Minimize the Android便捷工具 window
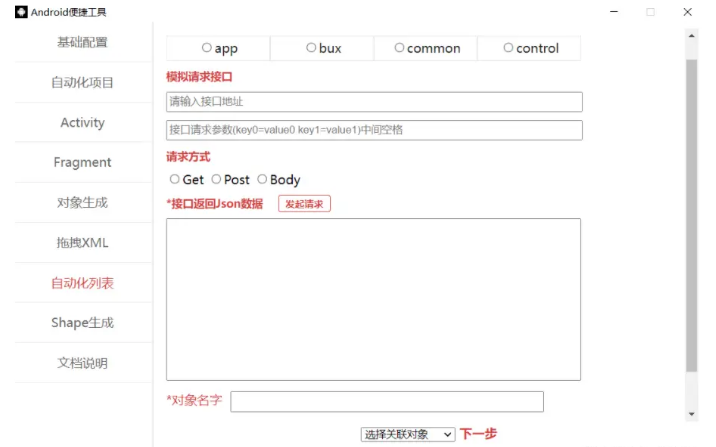The image size is (716, 447). (x=614, y=12)
